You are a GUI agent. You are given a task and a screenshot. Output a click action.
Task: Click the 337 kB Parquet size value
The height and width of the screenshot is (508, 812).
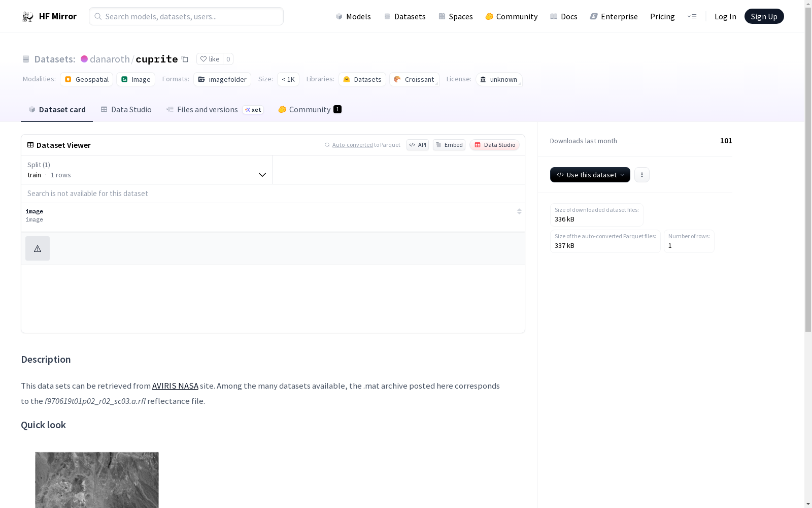point(564,245)
